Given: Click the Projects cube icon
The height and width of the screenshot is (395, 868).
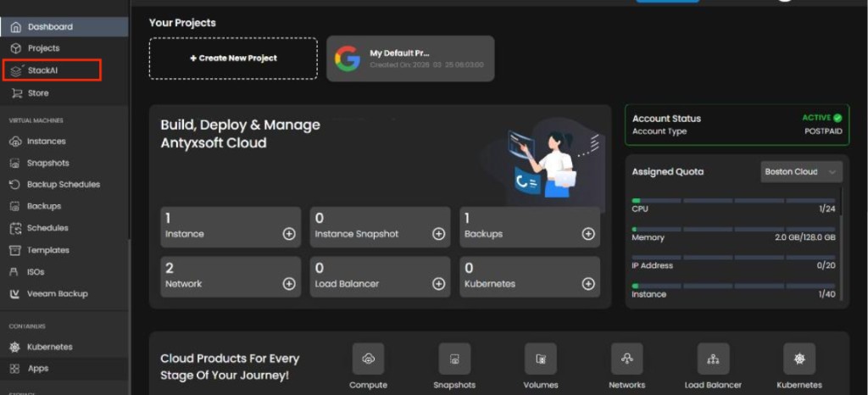Looking at the screenshot, I should [x=16, y=48].
